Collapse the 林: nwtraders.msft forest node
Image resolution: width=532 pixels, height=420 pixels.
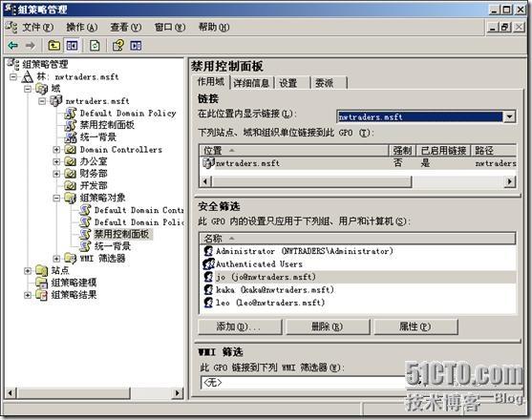[12, 77]
